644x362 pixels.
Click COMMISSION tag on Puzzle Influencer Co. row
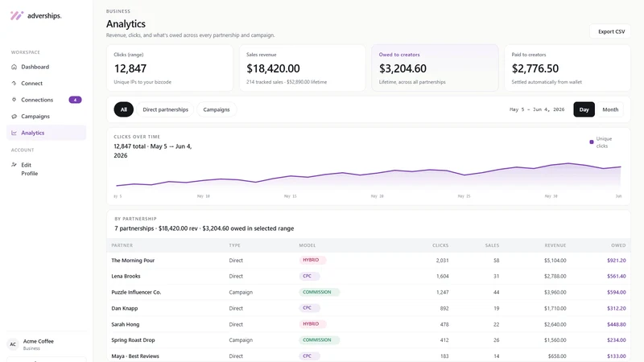pyautogui.click(x=319, y=292)
